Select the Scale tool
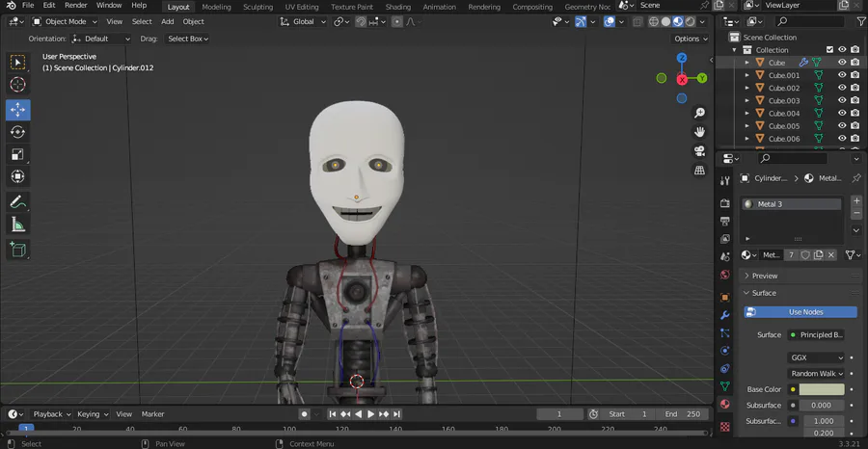Image resolution: width=868 pixels, height=449 pixels. [17, 154]
